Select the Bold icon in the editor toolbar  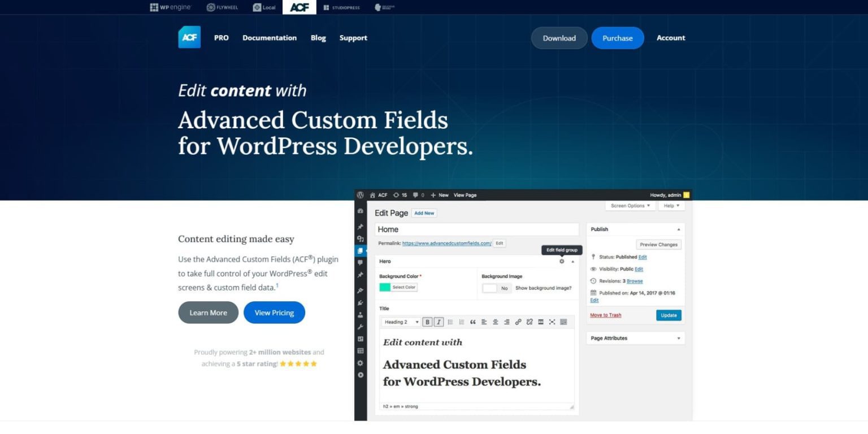tap(428, 322)
